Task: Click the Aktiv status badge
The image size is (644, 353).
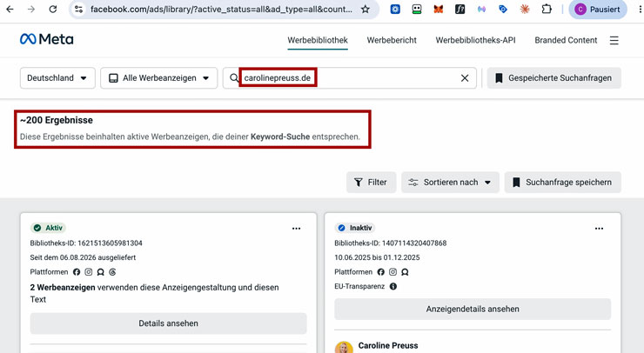Action: 48,228
